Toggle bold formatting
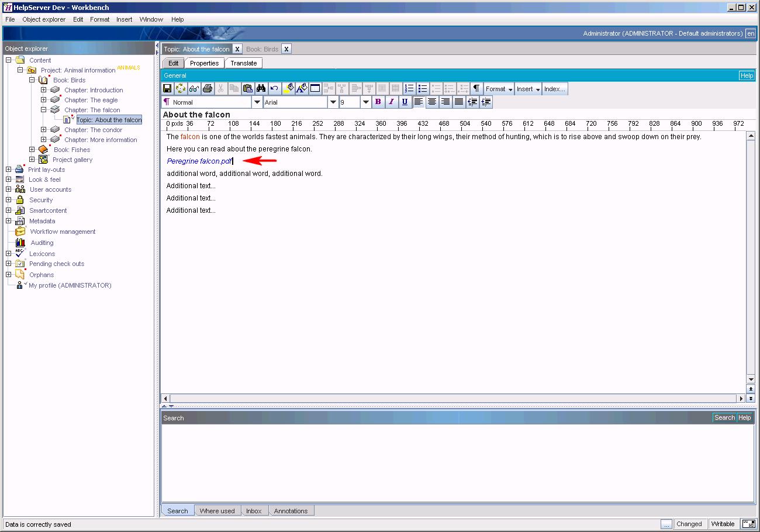 coord(378,102)
